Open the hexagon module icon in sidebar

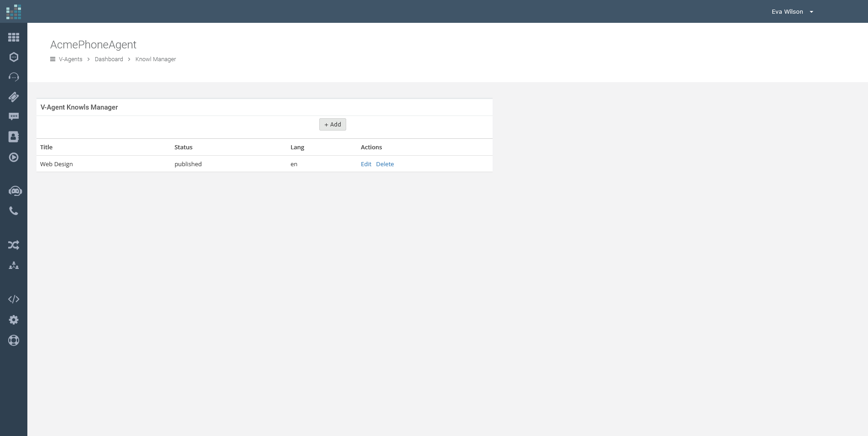tap(14, 57)
